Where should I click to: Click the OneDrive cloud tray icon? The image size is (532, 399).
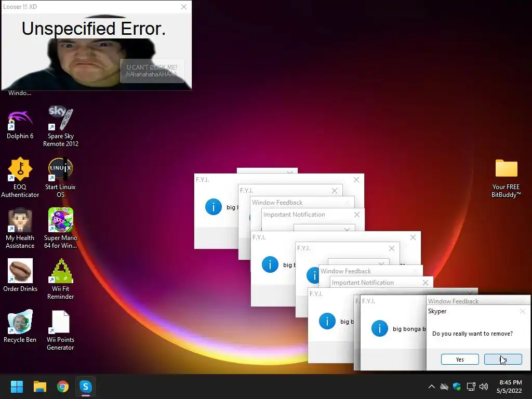444,387
